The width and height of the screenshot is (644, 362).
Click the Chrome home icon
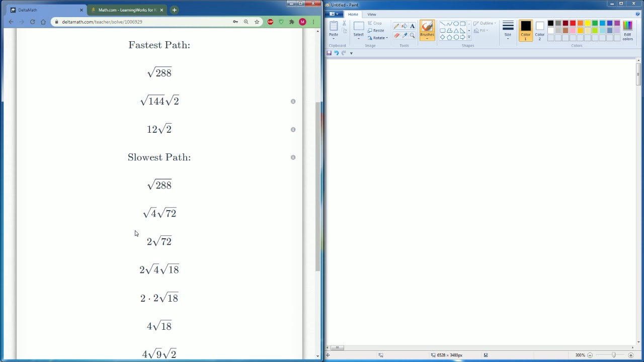click(x=43, y=22)
